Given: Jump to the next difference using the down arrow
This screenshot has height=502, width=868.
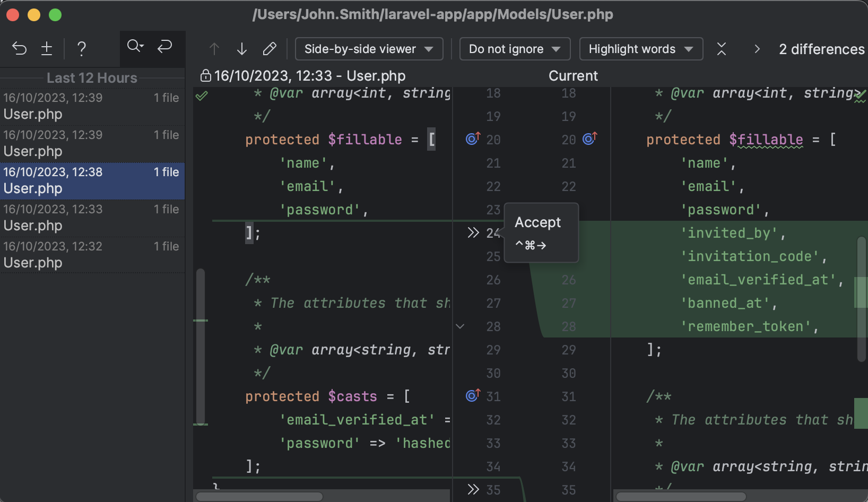Looking at the screenshot, I should point(241,48).
